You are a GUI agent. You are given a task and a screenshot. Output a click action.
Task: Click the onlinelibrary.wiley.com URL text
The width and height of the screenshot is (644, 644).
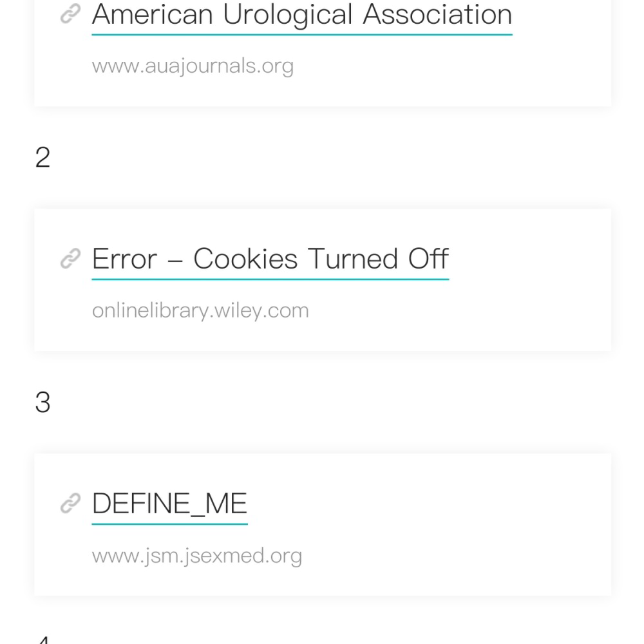[x=200, y=310]
